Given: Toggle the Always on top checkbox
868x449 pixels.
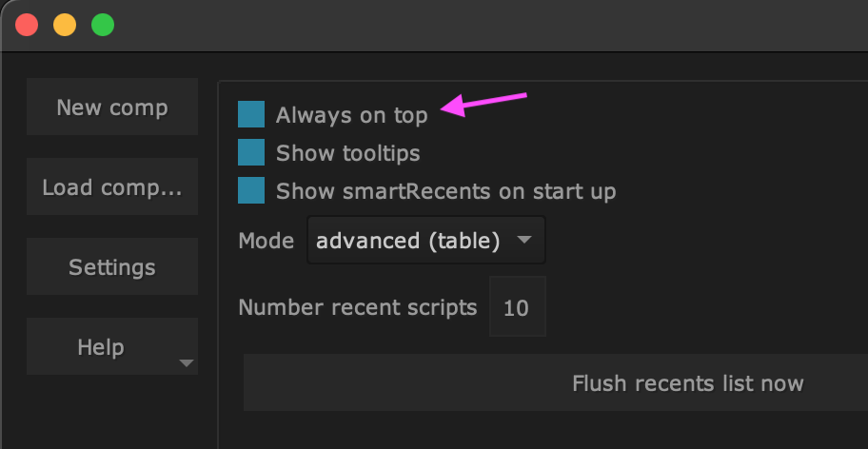Looking at the screenshot, I should (251, 115).
